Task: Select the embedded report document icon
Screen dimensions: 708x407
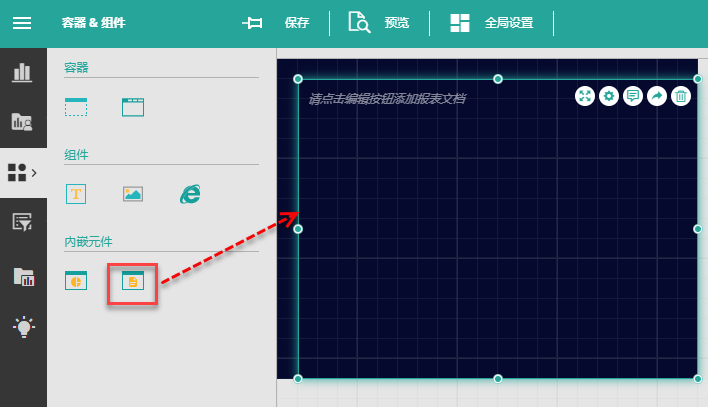Action: coord(133,281)
